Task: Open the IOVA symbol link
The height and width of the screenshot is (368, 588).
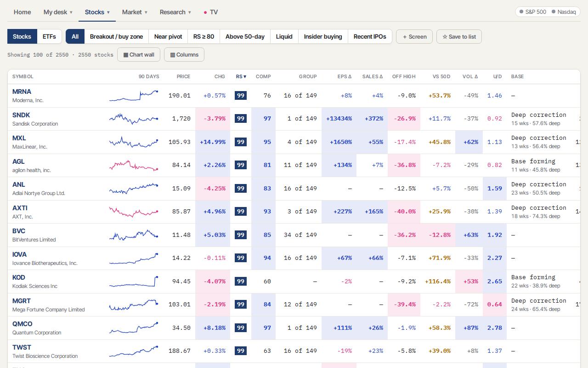Action: [19, 254]
